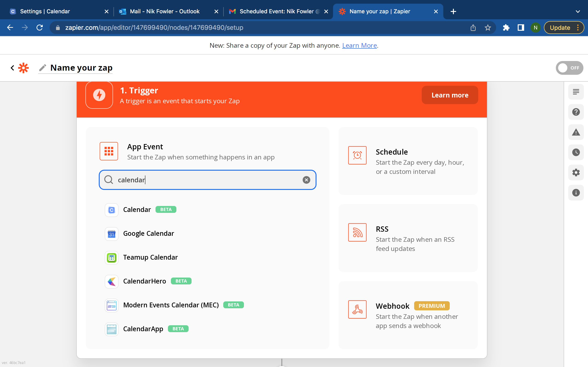Select the Schedule trigger alarm clock icon

point(357,155)
